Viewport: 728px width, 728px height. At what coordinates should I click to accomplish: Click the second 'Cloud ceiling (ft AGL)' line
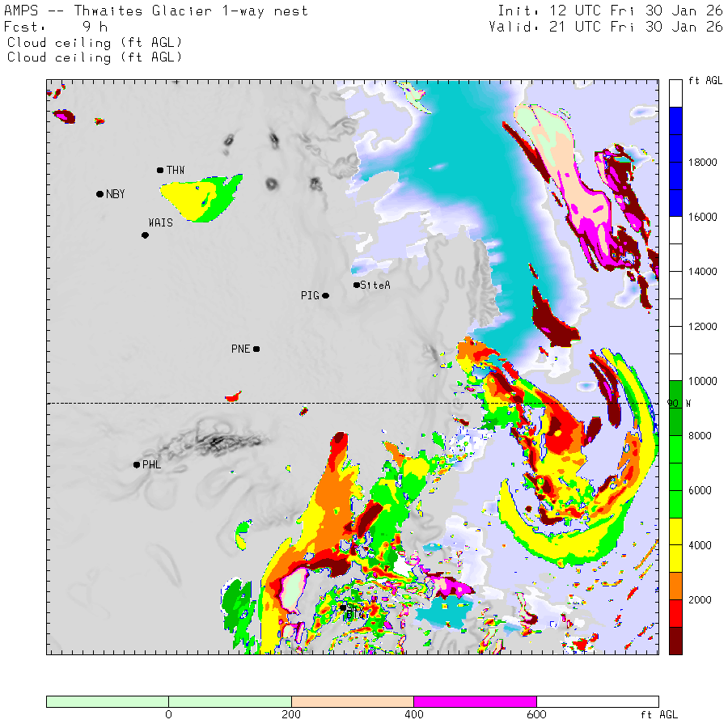(x=95, y=57)
